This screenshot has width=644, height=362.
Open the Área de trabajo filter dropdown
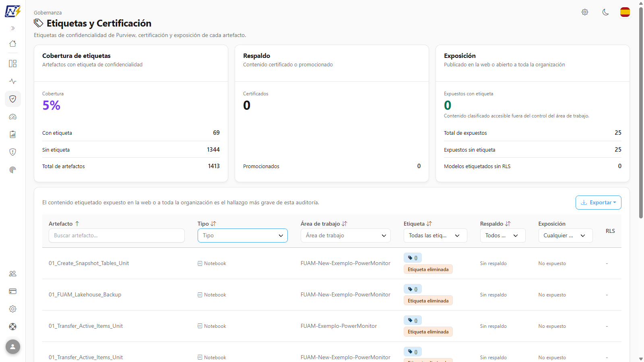pos(346,236)
